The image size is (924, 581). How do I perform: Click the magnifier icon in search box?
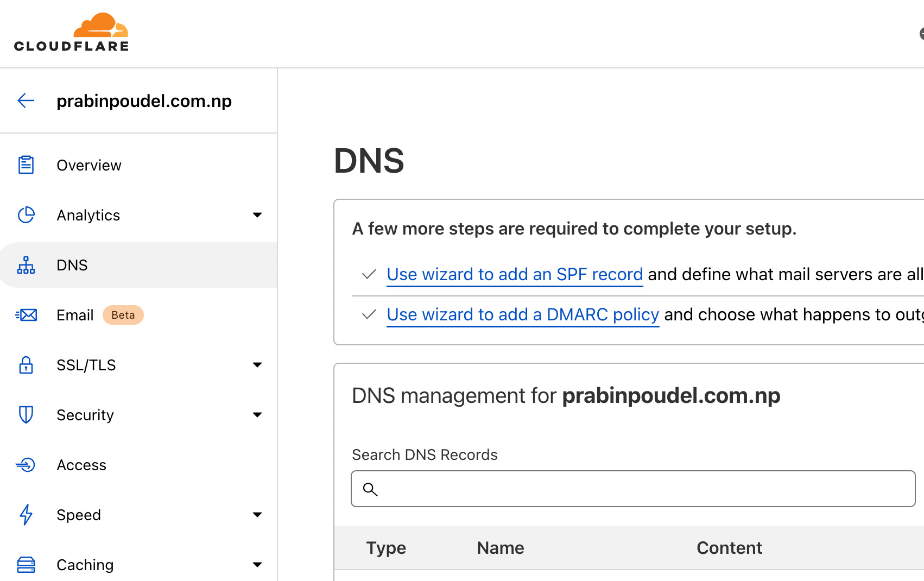pyautogui.click(x=370, y=489)
